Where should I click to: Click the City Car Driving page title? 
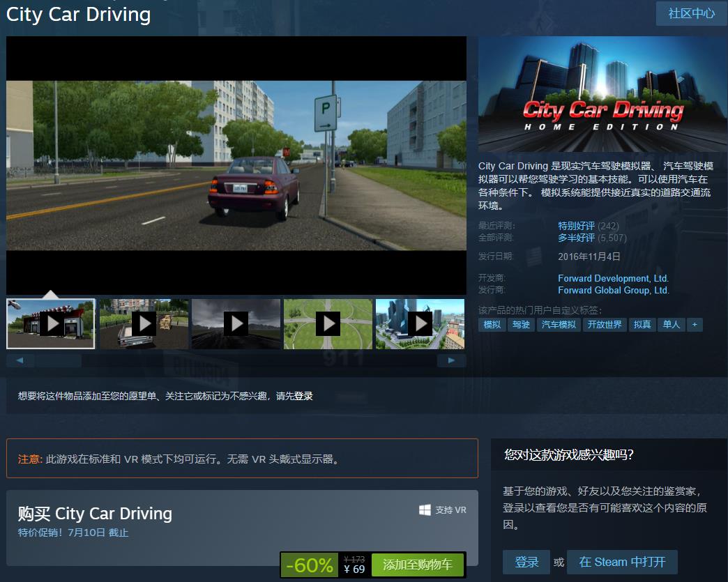(79, 15)
